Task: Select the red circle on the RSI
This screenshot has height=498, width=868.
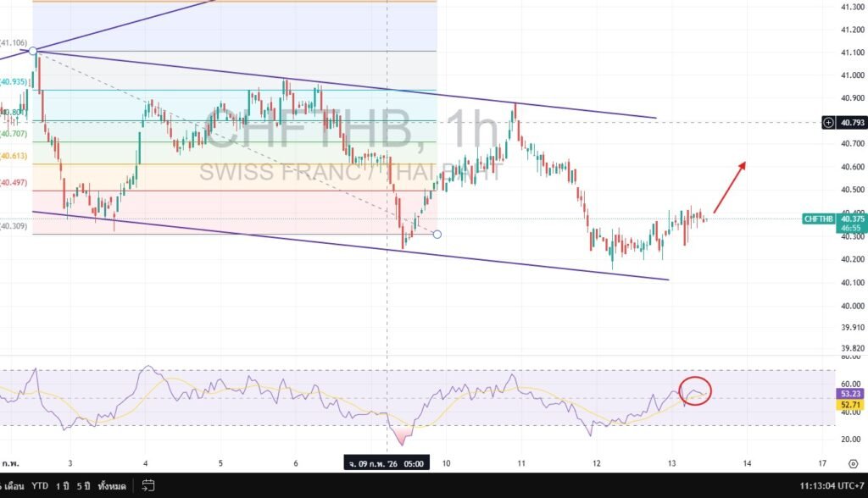Action: pyautogui.click(x=695, y=390)
